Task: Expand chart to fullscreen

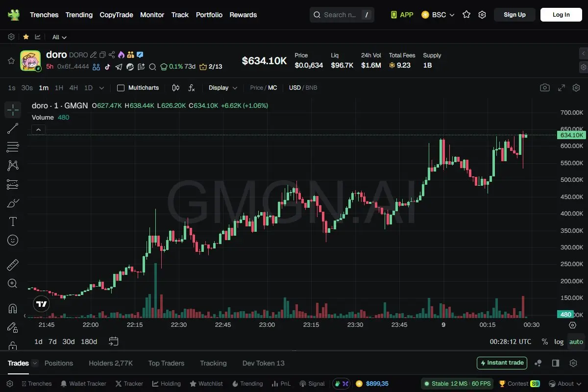Action: (x=562, y=88)
